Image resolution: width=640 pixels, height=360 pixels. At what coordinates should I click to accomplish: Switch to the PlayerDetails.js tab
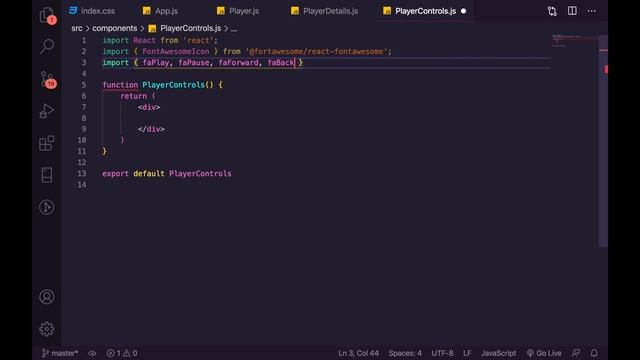coord(324,11)
